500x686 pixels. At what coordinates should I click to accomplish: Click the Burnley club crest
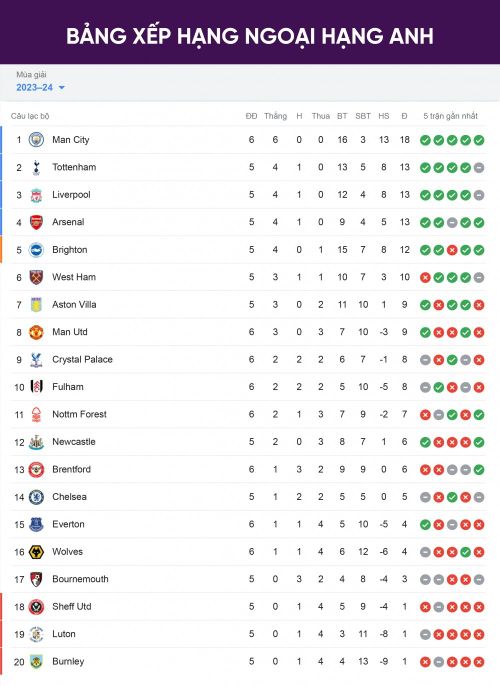click(36, 662)
